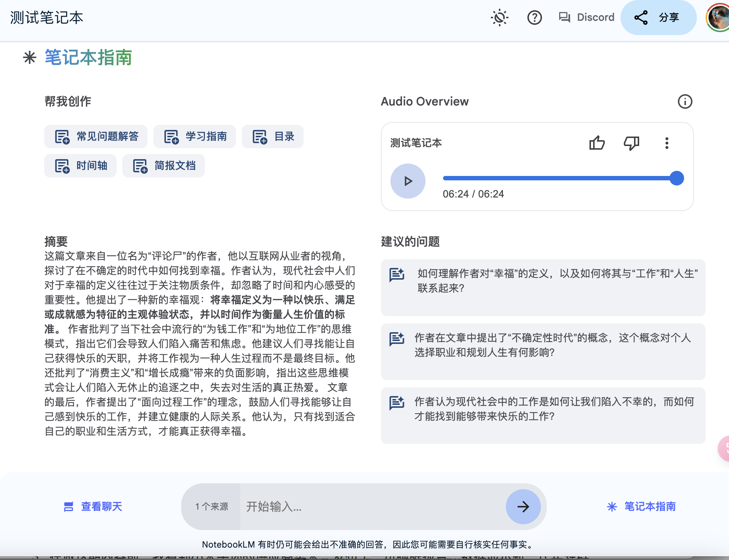Click the audio progress slider handle

pyautogui.click(x=676, y=178)
